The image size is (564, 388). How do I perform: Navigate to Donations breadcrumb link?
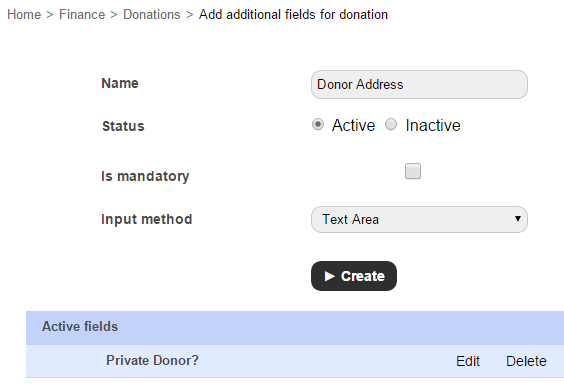[151, 15]
